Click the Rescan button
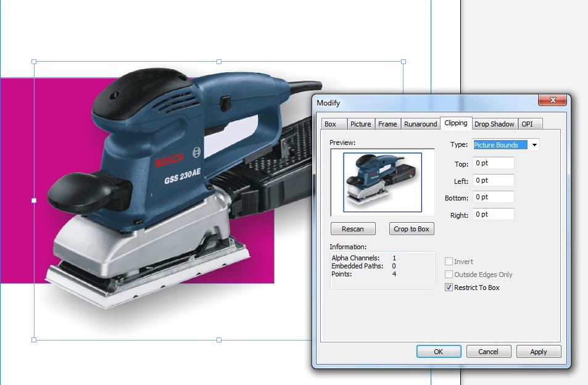This screenshot has width=588, height=385. click(x=353, y=229)
